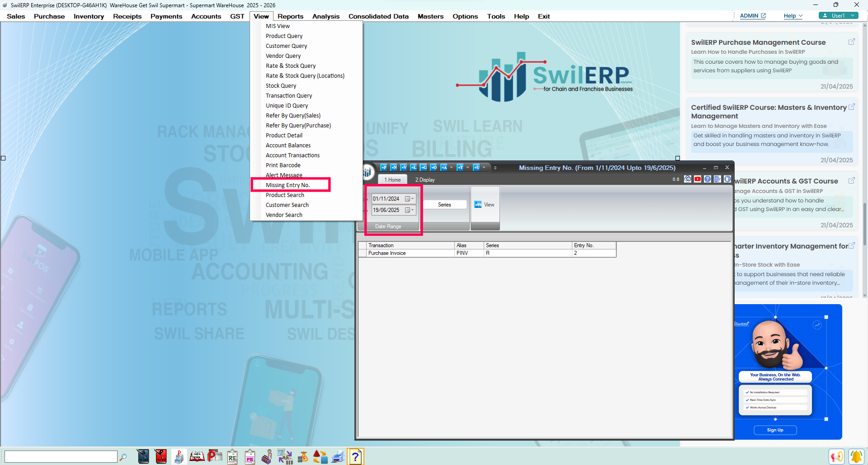Switch to the 2.Display tab
The image size is (868, 465).
[425, 180]
